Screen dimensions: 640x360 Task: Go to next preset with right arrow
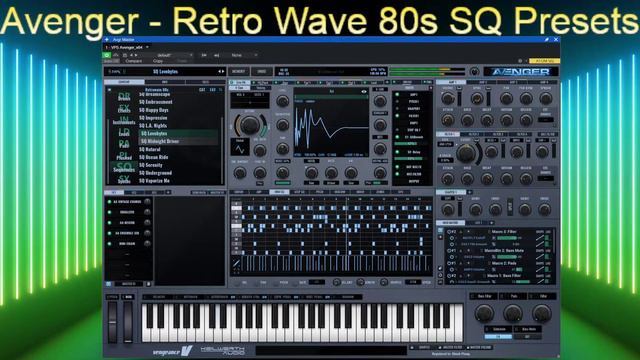[x=223, y=71]
